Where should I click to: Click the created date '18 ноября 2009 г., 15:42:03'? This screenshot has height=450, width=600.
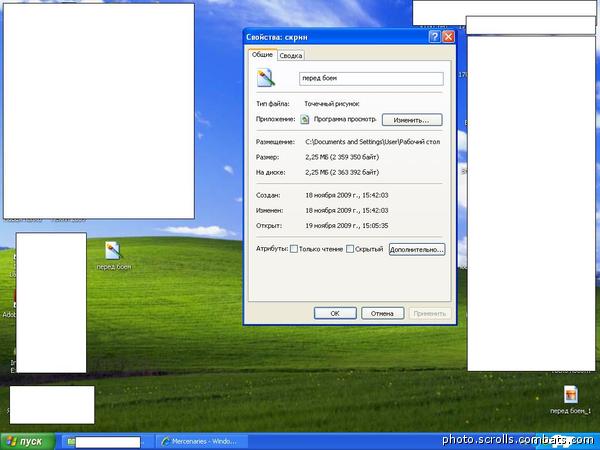tap(347, 196)
